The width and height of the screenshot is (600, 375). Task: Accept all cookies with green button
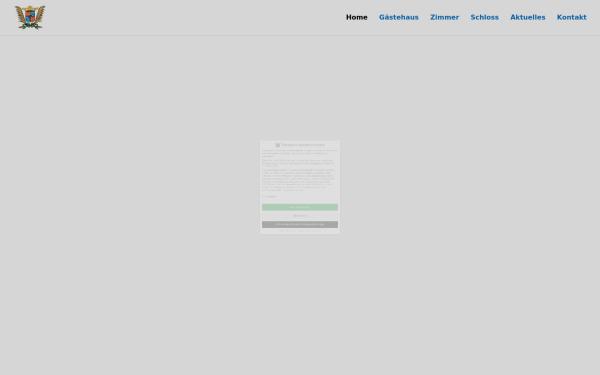pos(300,207)
